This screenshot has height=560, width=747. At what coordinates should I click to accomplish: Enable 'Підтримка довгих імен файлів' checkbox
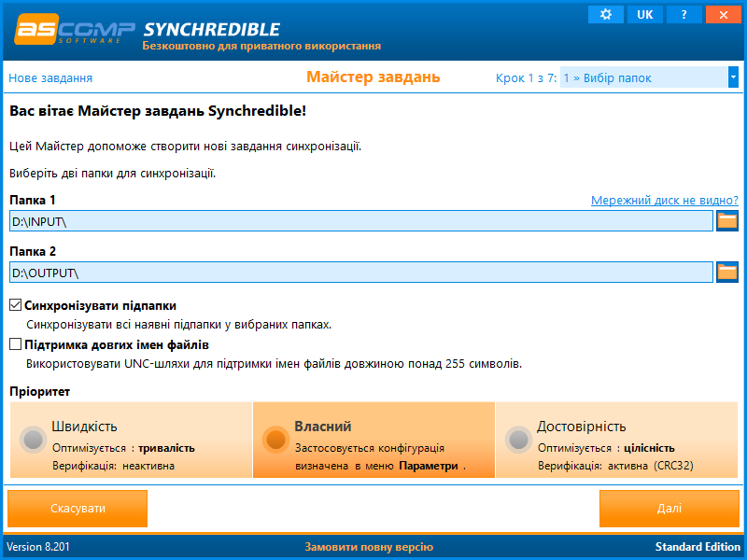pyautogui.click(x=16, y=344)
